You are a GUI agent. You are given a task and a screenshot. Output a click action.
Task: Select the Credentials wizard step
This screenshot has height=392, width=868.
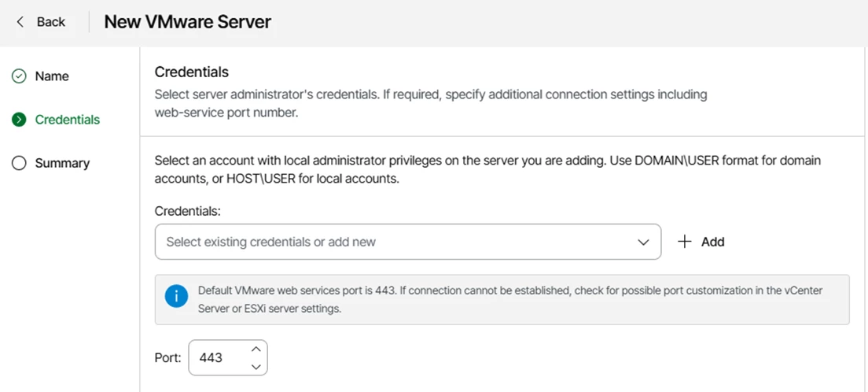pyautogui.click(x=68, y=120)
